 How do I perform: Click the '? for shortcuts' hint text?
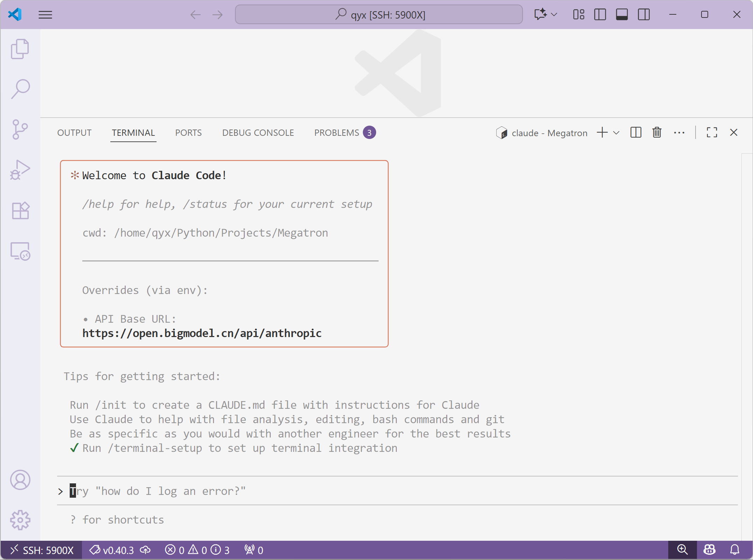click(x=117, y=520)
